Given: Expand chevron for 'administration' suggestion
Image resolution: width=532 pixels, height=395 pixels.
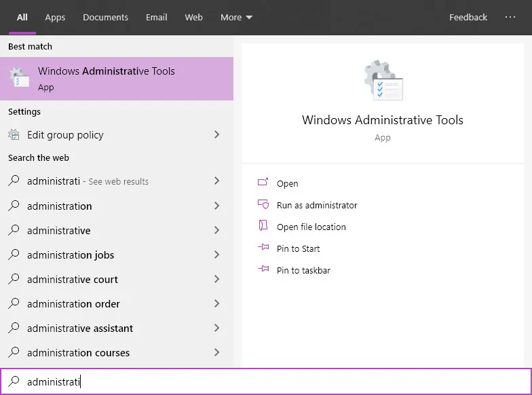Looking at the screenshot, I should tap(217, 206).
